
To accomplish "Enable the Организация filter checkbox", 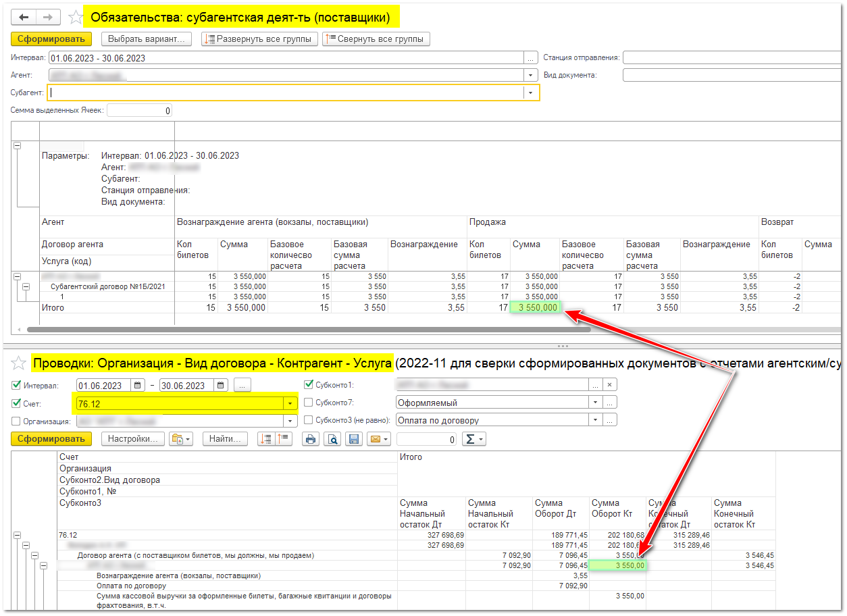I will click(x=17, y=421).
